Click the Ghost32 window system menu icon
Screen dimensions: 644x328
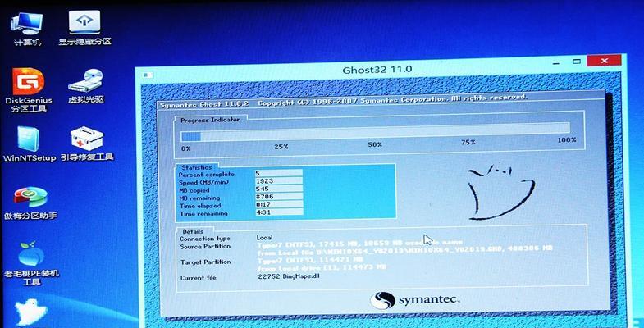(148, 75)
